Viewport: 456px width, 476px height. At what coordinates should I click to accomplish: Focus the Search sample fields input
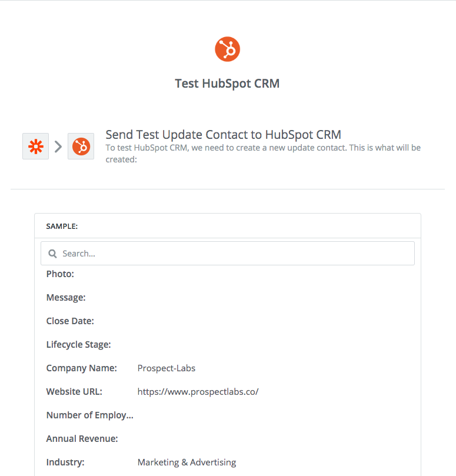click(228, 254)
